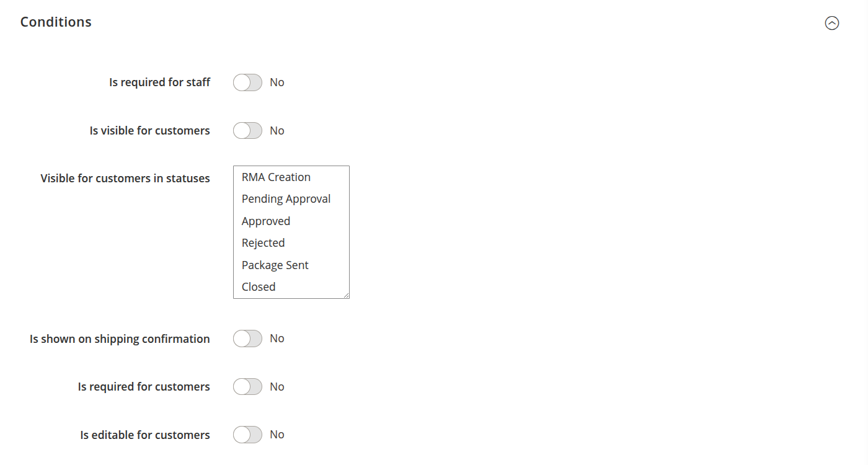Click the Conditions section heading
The image size is (868, 465).
click(x=56, y=22)
